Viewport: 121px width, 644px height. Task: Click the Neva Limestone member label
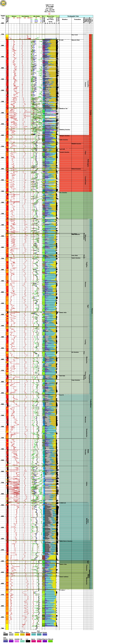coord(63,193)
